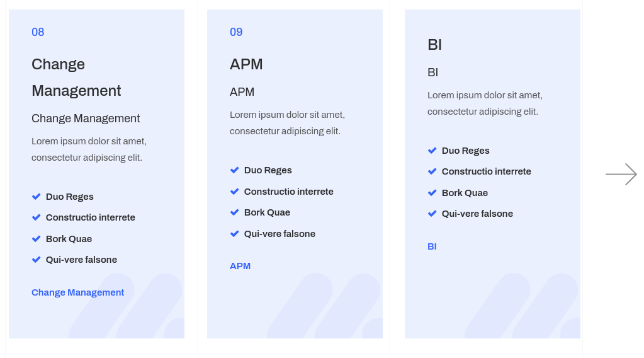
Task: Click checkmark beside Bork Quae in BI card
Action: pos(432,193)
